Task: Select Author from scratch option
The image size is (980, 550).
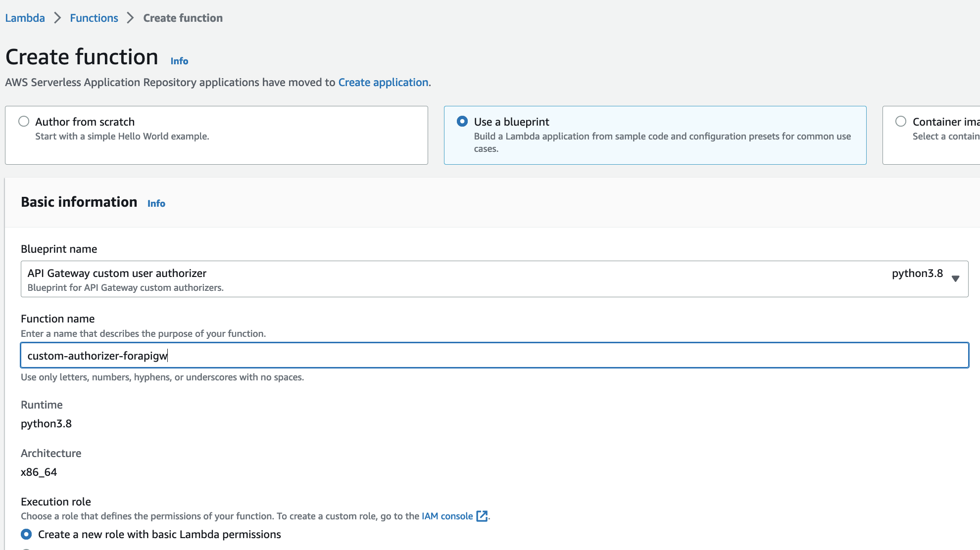Action: [x=24, y=121]
